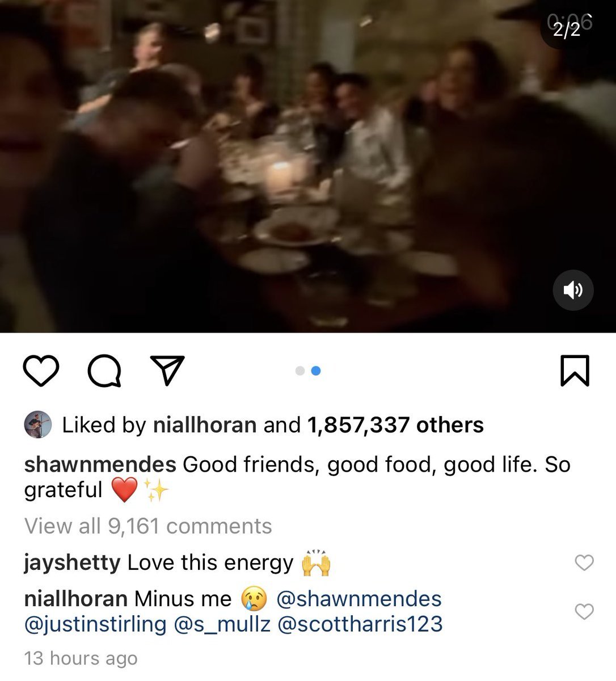Viewport: 616px width, 681px height.
Task: Open the @shawnmendes mention in comment
Action: pyautogui.click(x=359, y=599)
